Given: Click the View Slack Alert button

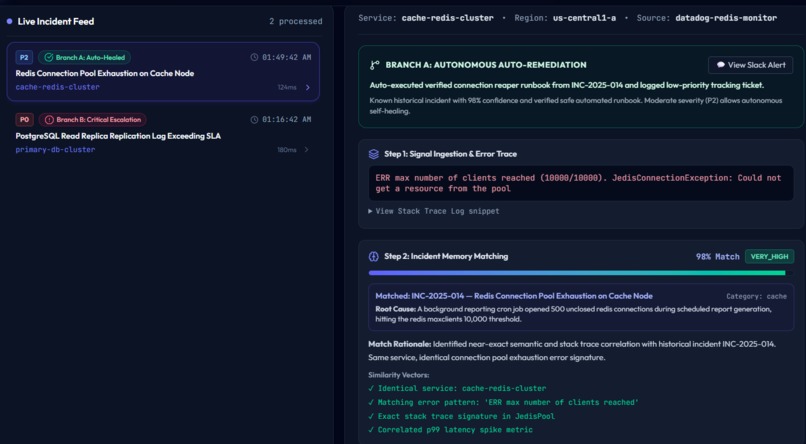Looking at the screenshot, I should pyautogui.click(x=750, y=65).
